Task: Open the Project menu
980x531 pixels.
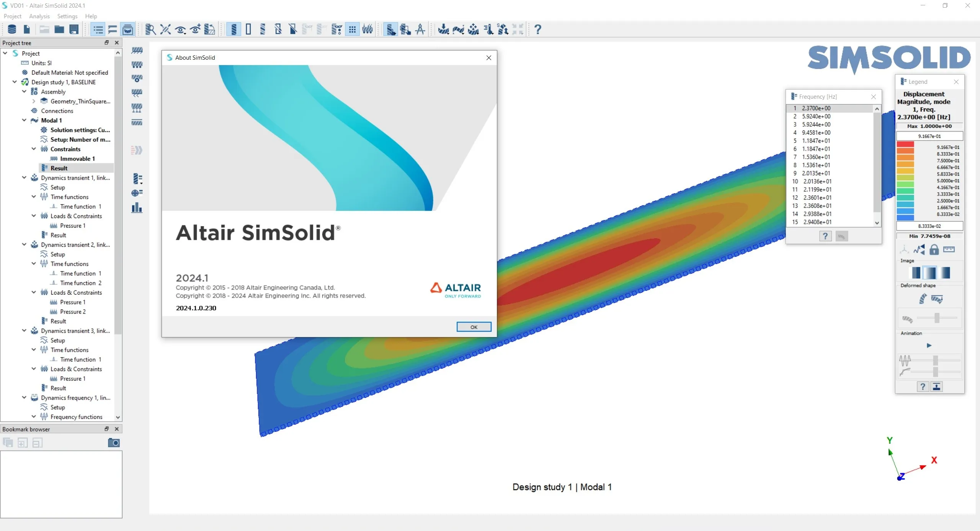Action: 12,16
